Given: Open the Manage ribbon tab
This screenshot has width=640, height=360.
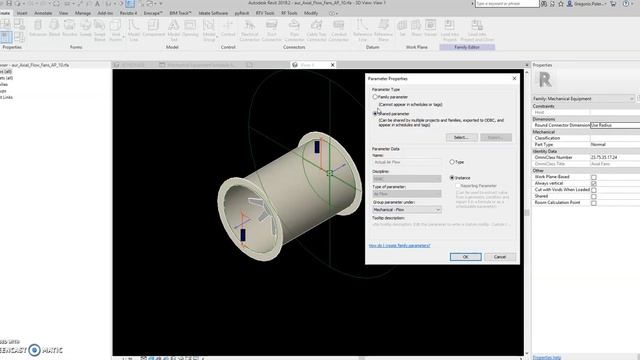Looking at the screenshot, I should (x=82, y=13).
